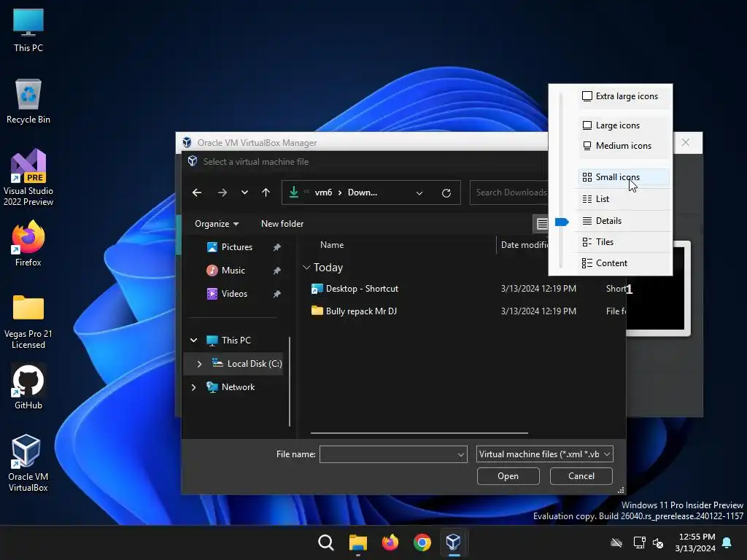Expand the Network tree node

(x=193, y=387)
